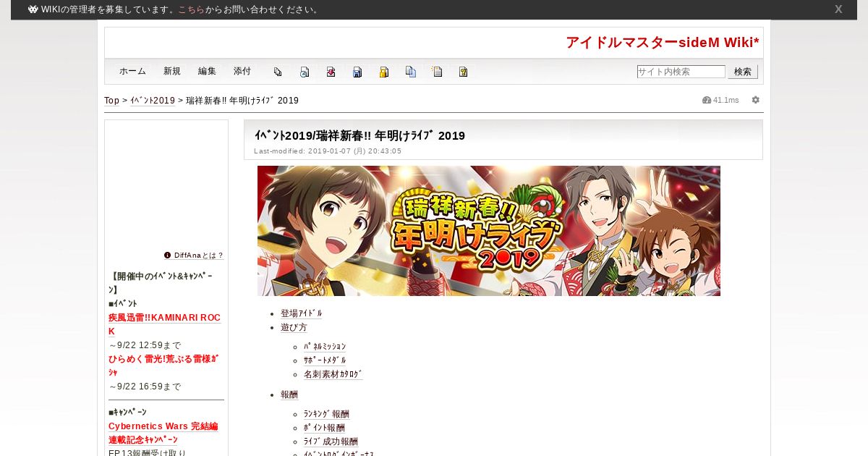
Task: Click the page copy icon in toolbar
Action: pyautogui.click(x=278, y=72)
